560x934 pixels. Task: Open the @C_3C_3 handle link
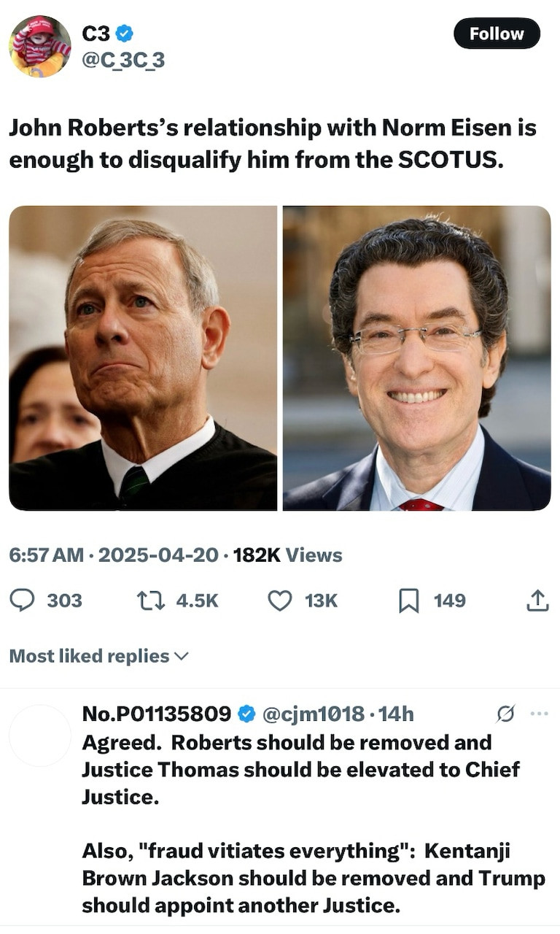(123, 60)
